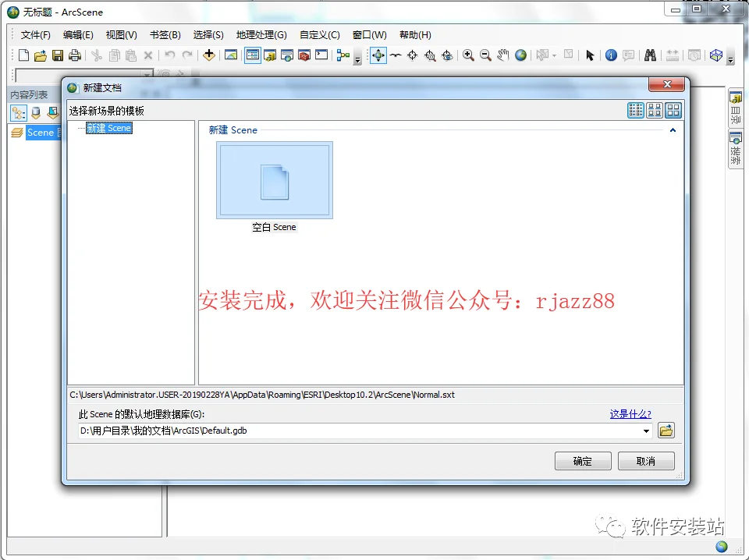Switch dialog to list view mode

coord(635,110)
